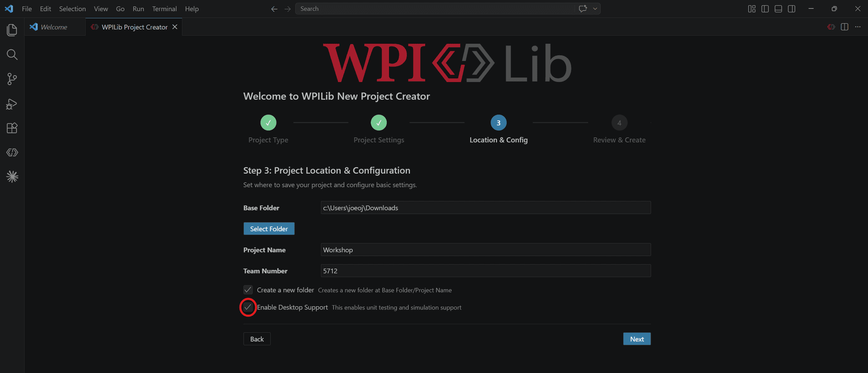Open the Go menu
868x373 pixels.
pyautogui.click(x=120, y=9)
